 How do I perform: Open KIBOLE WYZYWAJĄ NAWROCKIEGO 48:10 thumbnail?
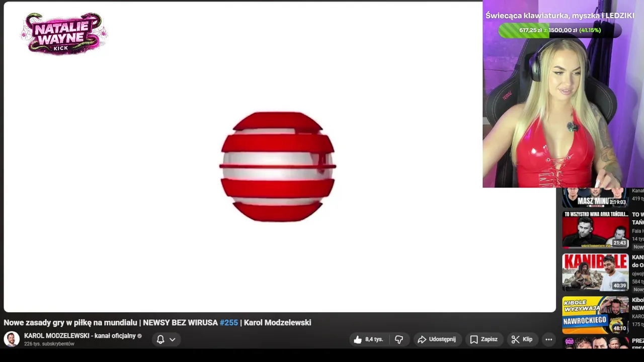coord(595,315)
